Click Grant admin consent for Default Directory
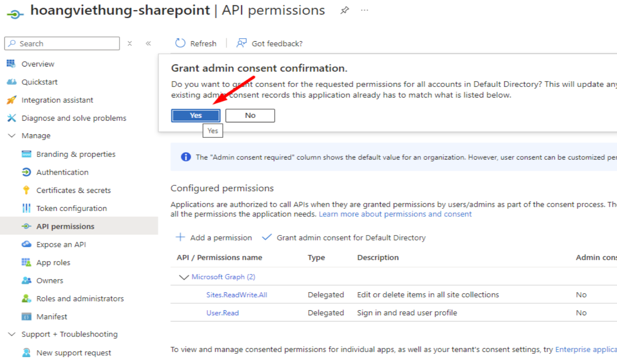 pos(344,238)
